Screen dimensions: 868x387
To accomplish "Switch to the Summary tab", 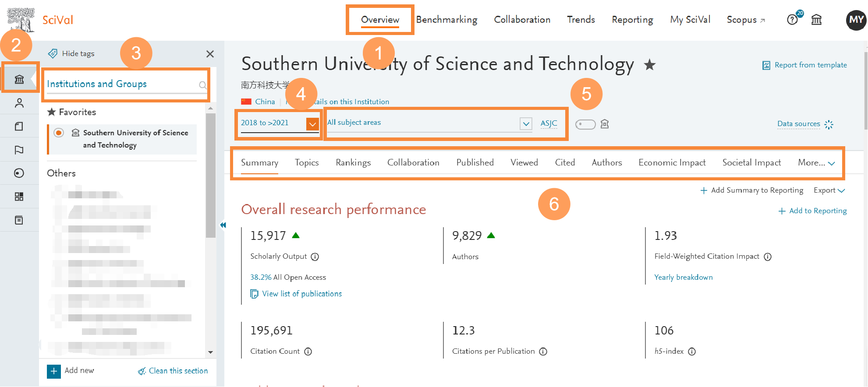I will tap(259, 163).
